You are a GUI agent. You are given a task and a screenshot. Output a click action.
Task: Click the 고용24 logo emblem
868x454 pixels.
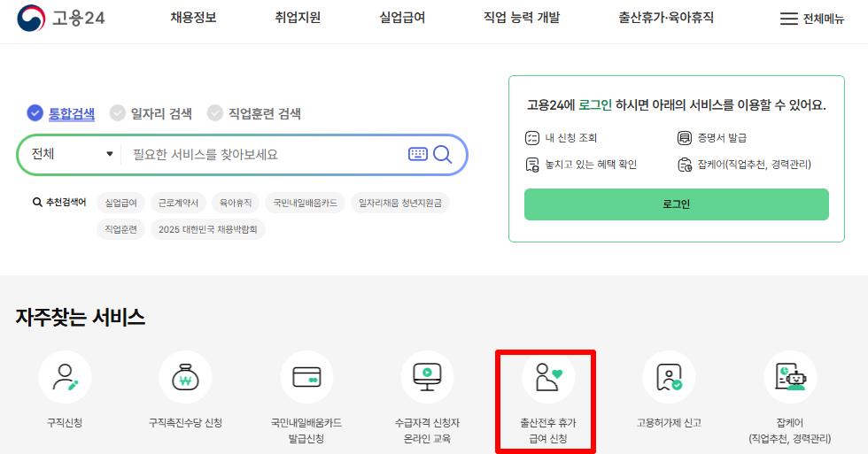click(x=31, y=19)
